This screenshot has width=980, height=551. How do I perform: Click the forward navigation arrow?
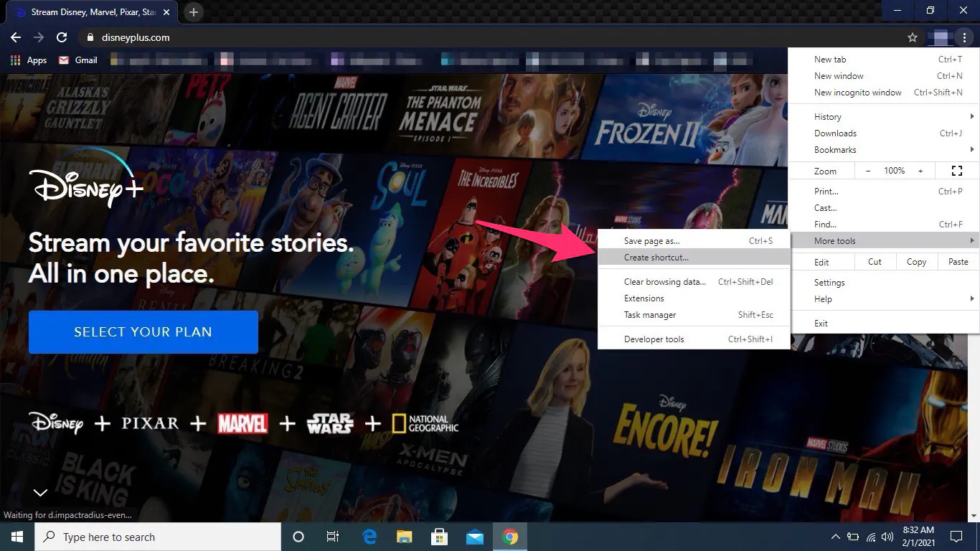39,37
